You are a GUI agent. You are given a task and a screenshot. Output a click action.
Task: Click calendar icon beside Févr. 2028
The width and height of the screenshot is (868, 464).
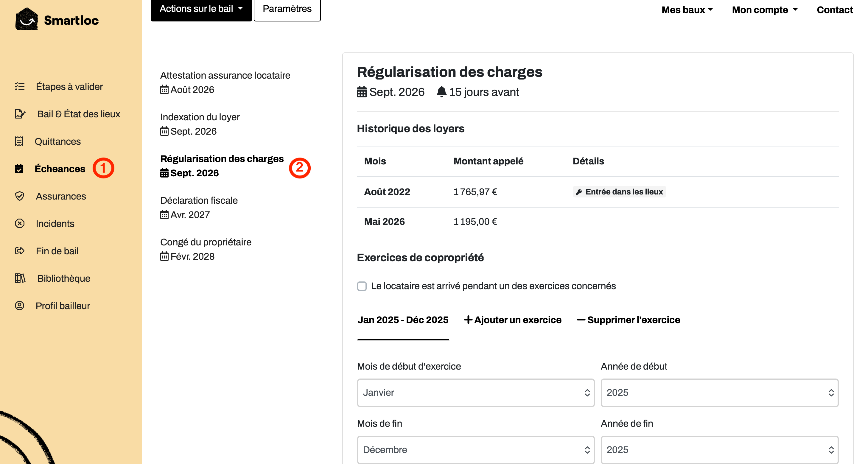[164, 256]
